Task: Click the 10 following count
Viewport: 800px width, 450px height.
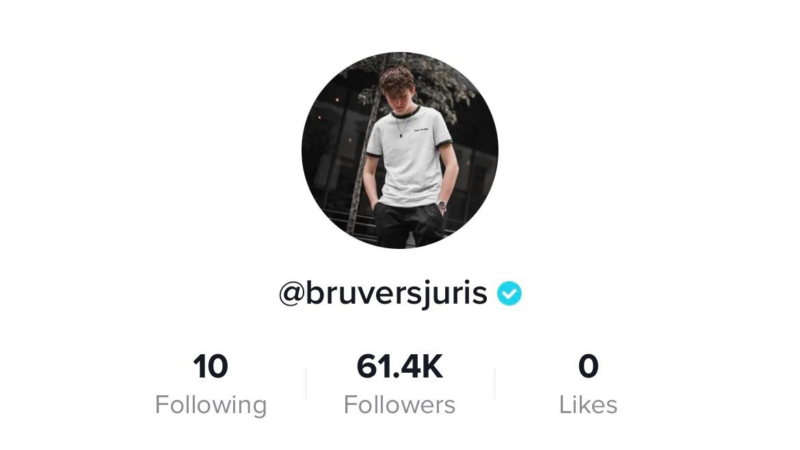Action: click(x=210, y=366)
